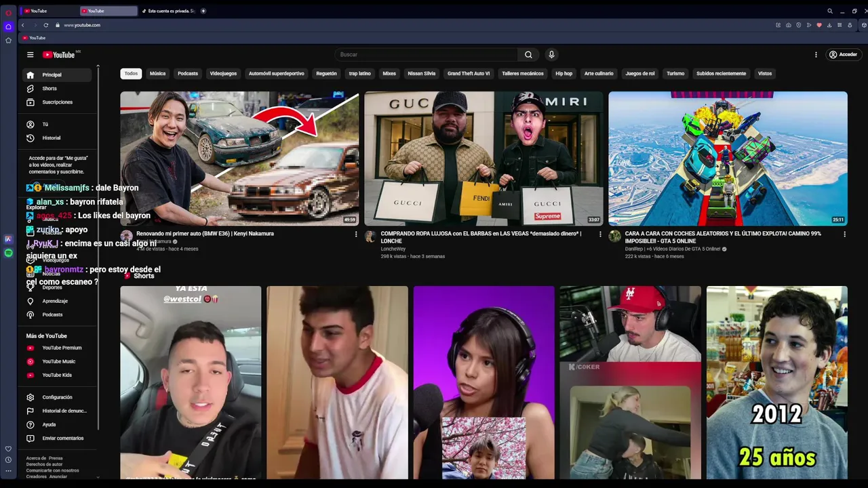Image resolution: width=868 pixels, height=488 pixels.
Task: Open the 2012 25 años Short
Action: [776, 382]
